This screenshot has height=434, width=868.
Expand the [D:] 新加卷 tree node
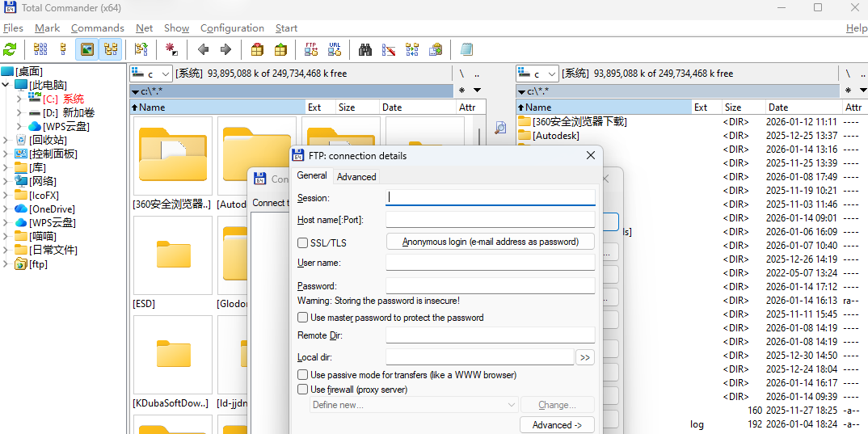19,113
